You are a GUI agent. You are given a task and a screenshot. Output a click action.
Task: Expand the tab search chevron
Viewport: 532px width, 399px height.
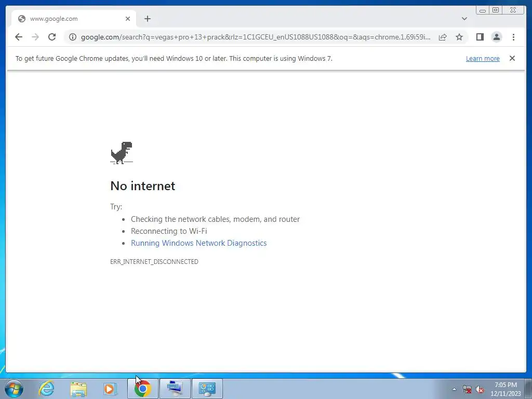tap(464, 19)
